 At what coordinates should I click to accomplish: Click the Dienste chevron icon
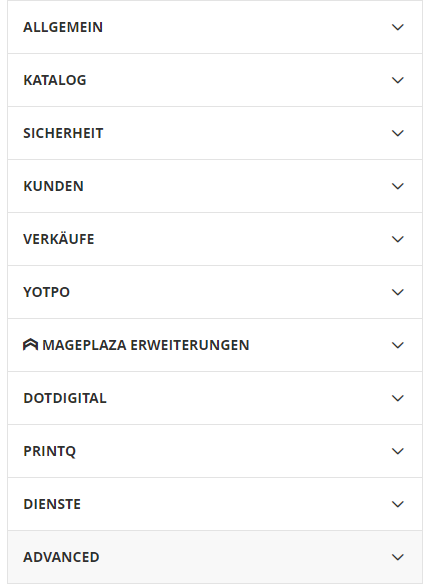pyautogui.click(x=398, y=504)
